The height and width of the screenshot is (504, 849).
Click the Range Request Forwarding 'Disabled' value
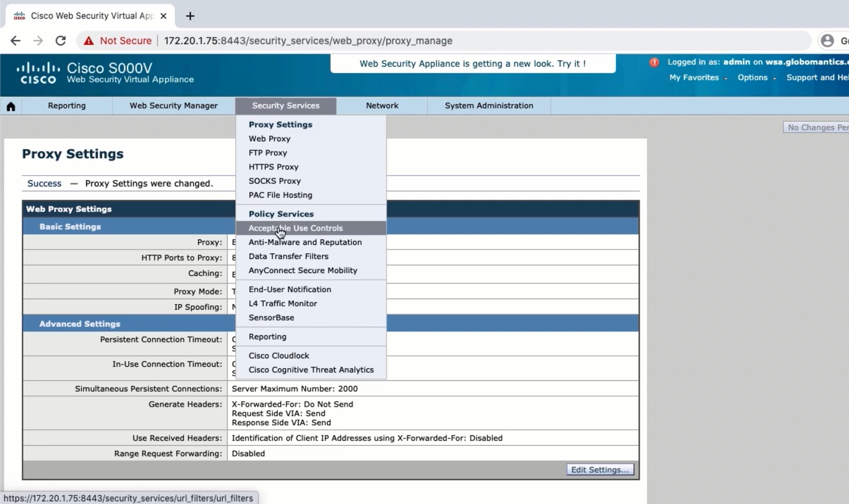(x=248, y=453)
